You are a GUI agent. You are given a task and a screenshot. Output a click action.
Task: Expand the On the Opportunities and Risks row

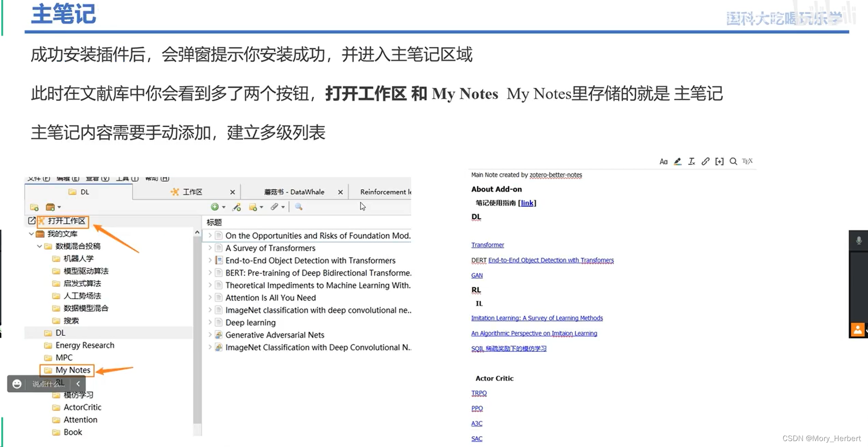pos(210,236)
